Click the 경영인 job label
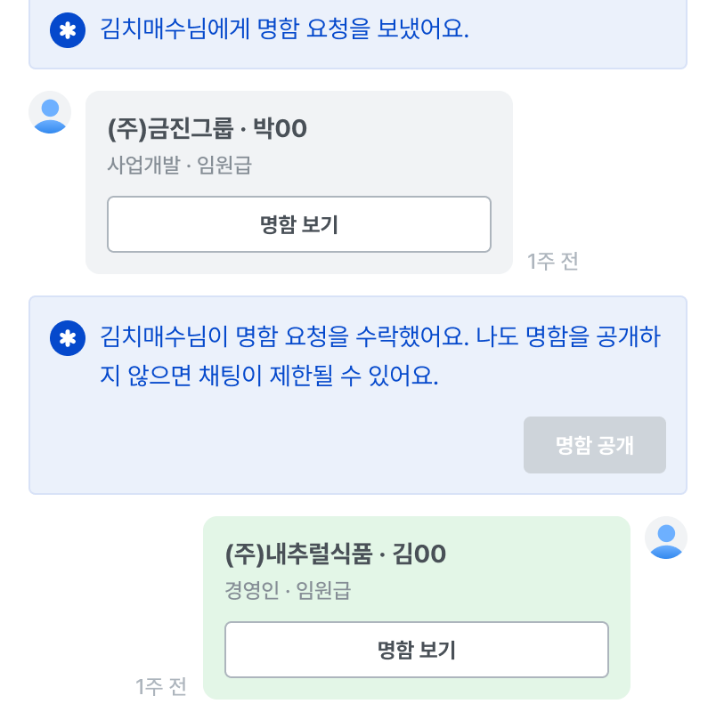This screenshot has width=716, height=728. coord(251,591)
